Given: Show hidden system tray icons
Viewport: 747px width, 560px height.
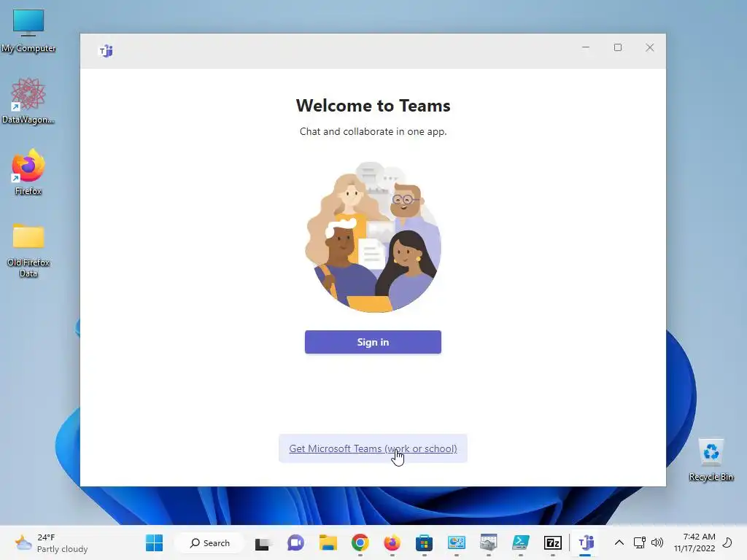Looking at the screenshot, I should pyautogui.click(x=619, y=542).
